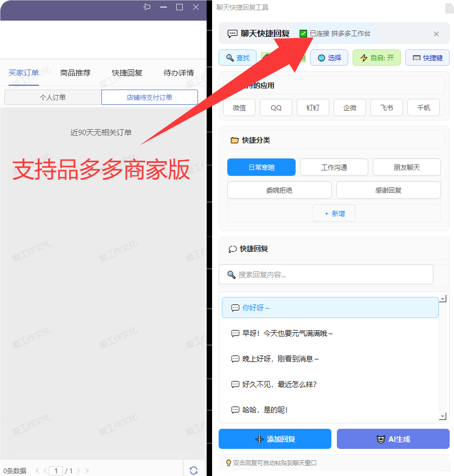Click the 添加回复 button
454x476 pixels.
pos(274,439)
